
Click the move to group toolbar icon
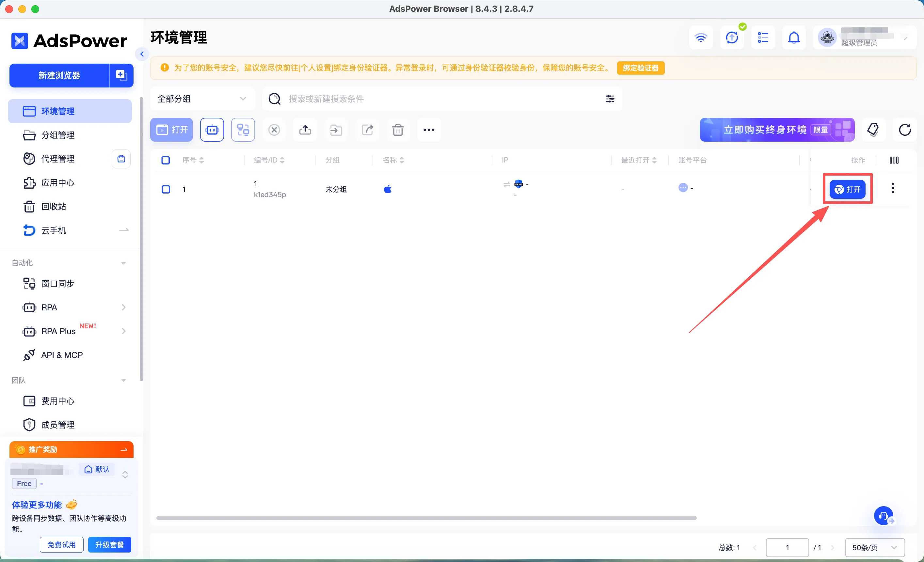(336, 130)
